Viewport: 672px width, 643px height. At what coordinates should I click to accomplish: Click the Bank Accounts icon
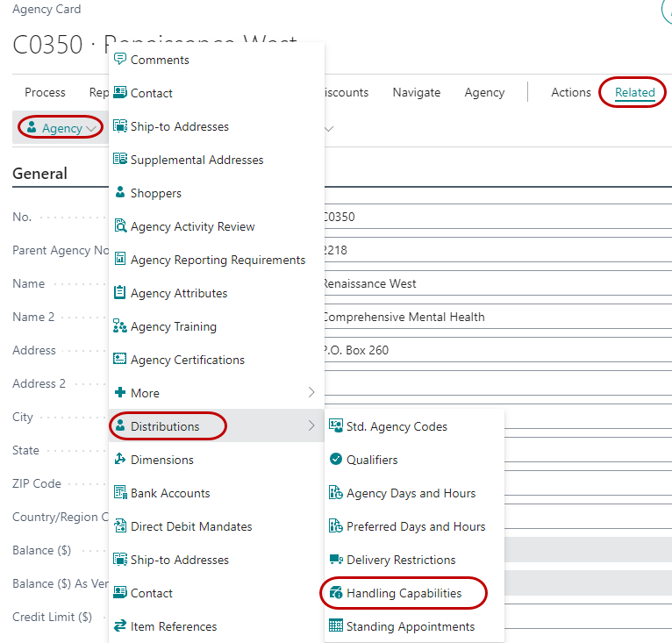120,493
